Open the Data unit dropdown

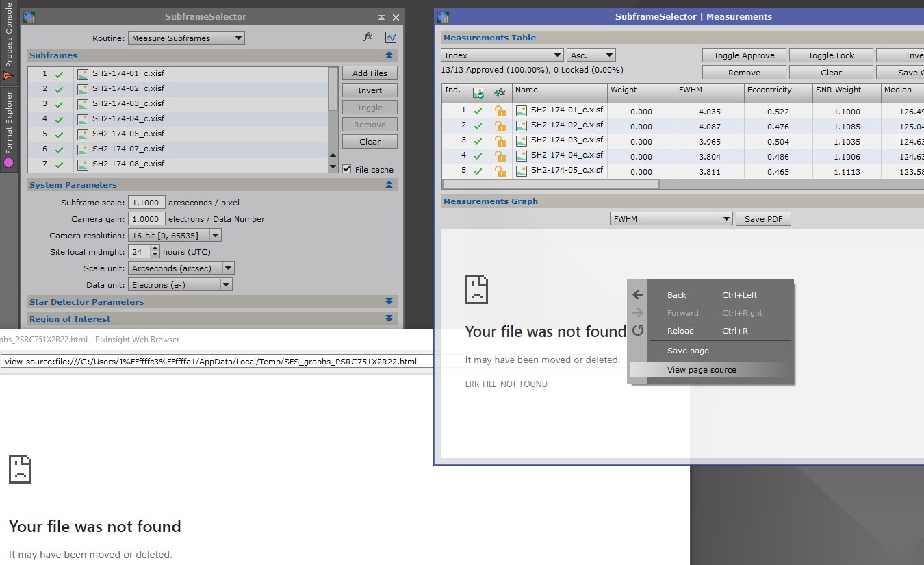point(180,285)
